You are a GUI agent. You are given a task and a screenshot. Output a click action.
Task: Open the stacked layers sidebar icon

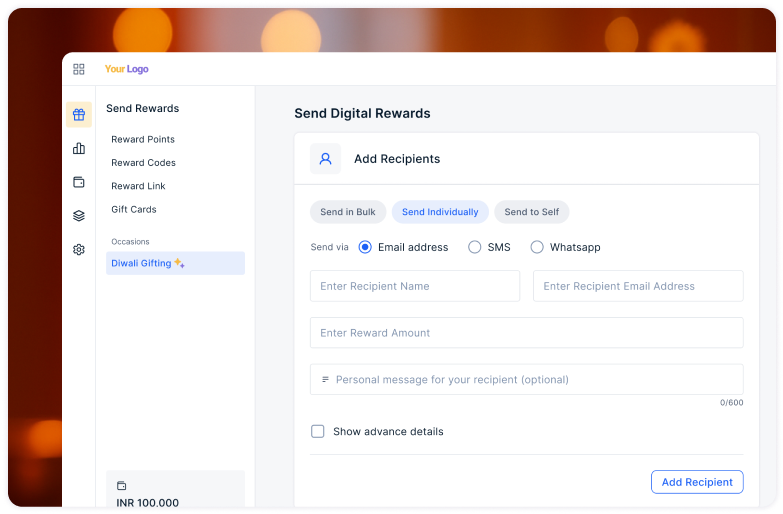[79, 216]
